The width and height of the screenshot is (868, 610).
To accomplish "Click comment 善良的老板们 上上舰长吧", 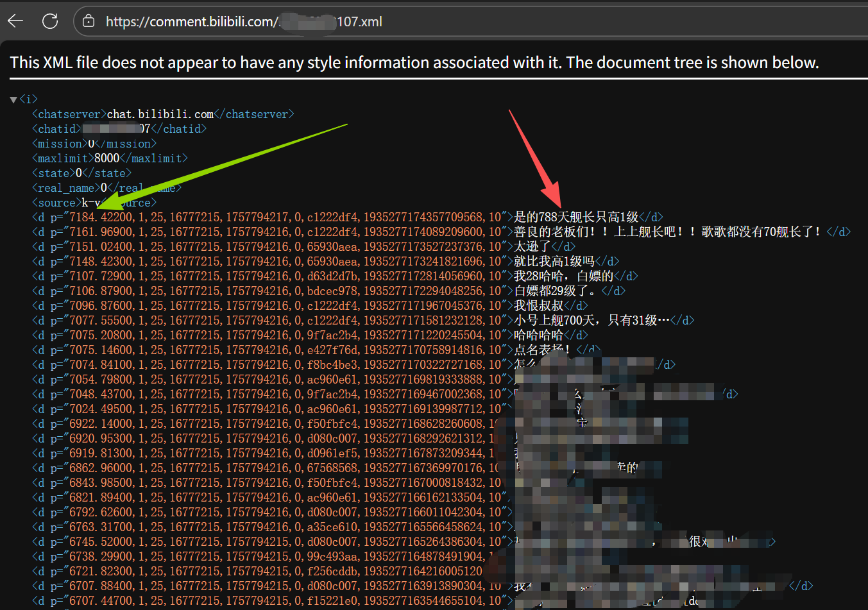I will tap(668, 232).
